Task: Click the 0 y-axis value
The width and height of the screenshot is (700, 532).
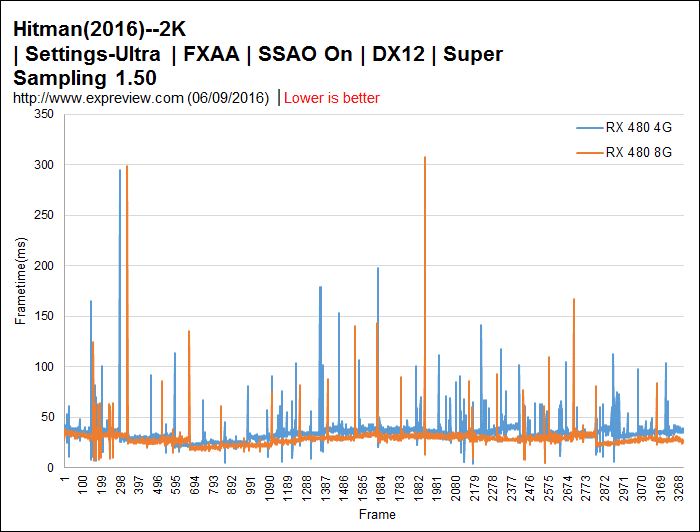Action: tap(50, 468)
